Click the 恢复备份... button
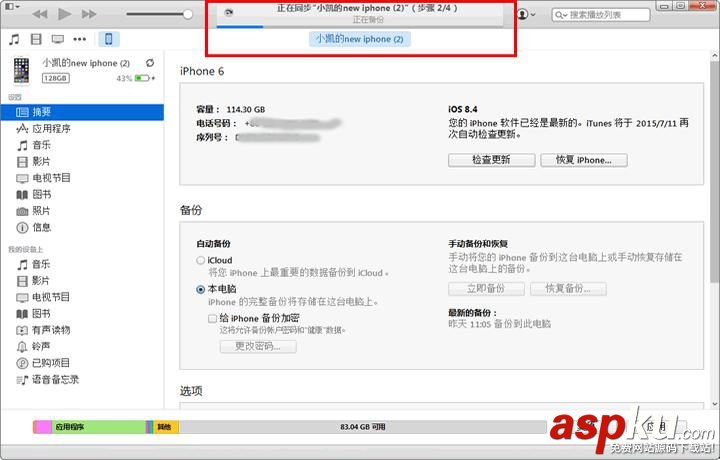Screen dimensions: 720x460 pos(568,289)
